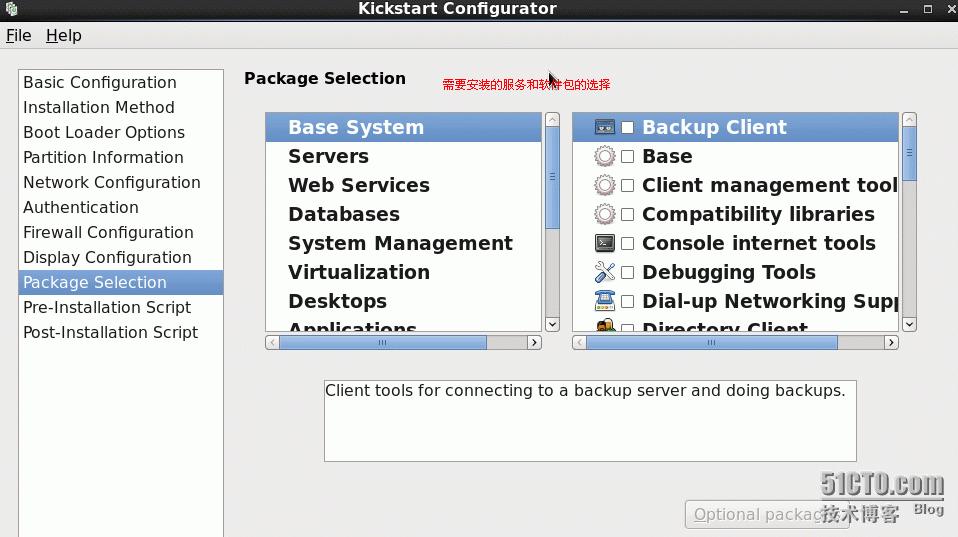This screenshot has height=537, width=958.
Task: Open the File menu
Action: click(x=18, y=35)
